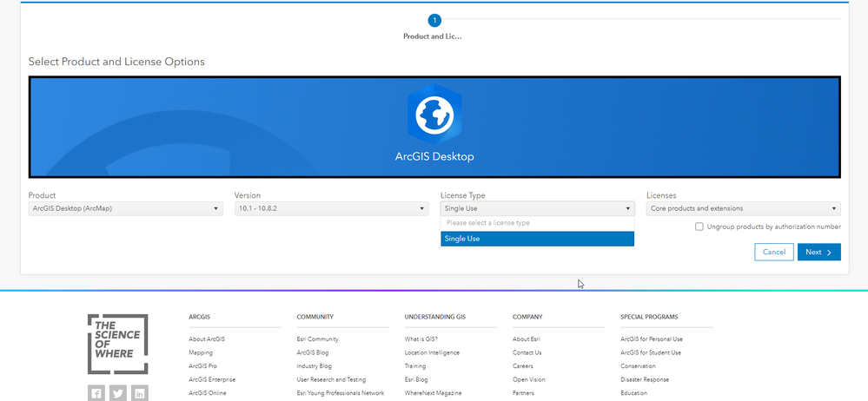Open the Version dropdown
Screen dimensions: 868x401
(332, 208)
